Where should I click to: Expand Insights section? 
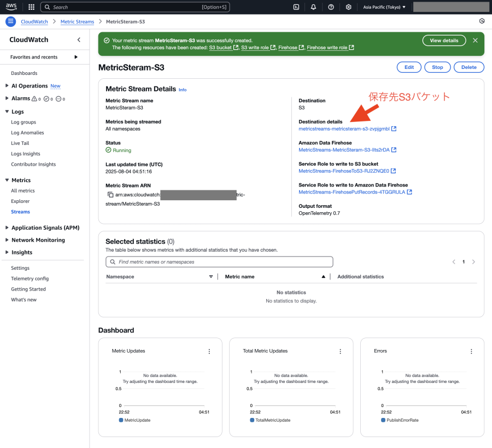7,252
